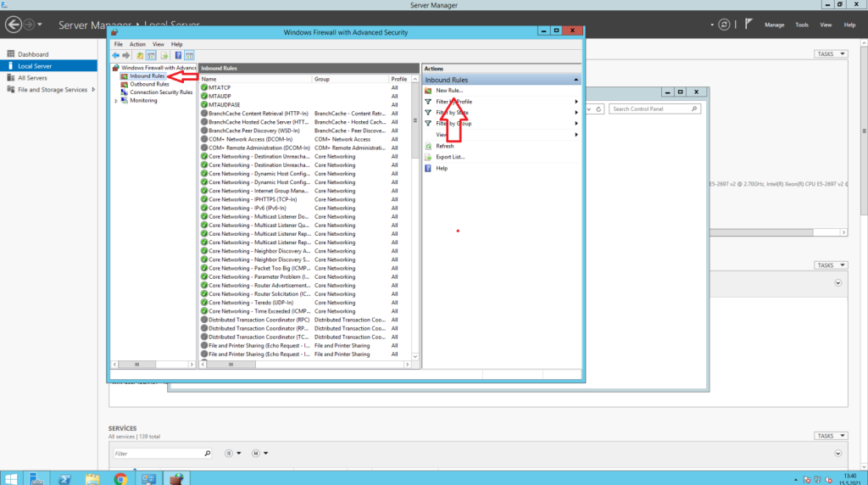868x485 pixels.
Task: Select Local Server in the sidebar
Action: pos(48,66)
